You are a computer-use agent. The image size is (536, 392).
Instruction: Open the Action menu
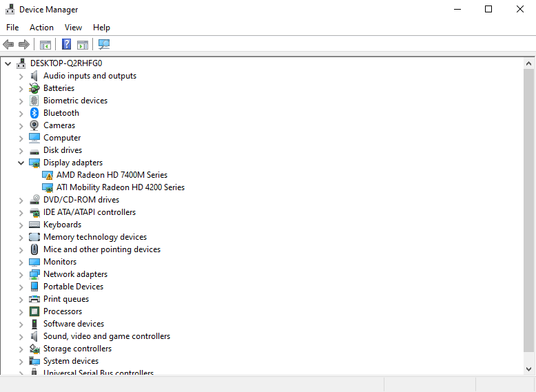click(x=41, y=28)
